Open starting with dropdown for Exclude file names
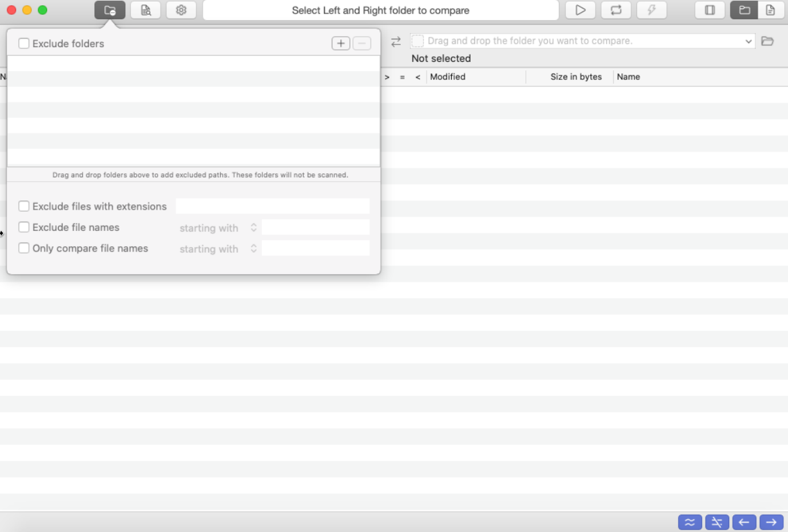788x532 pixels. click(218, 228)
